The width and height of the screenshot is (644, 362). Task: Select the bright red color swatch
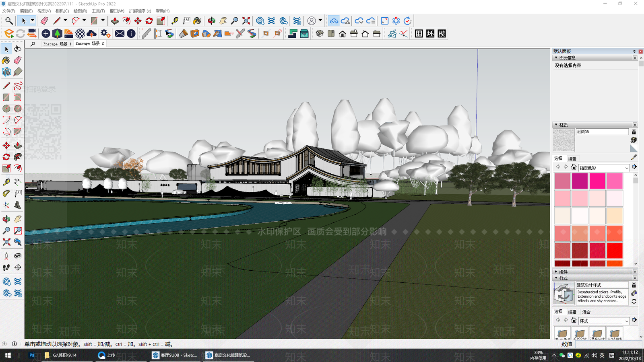615,251
